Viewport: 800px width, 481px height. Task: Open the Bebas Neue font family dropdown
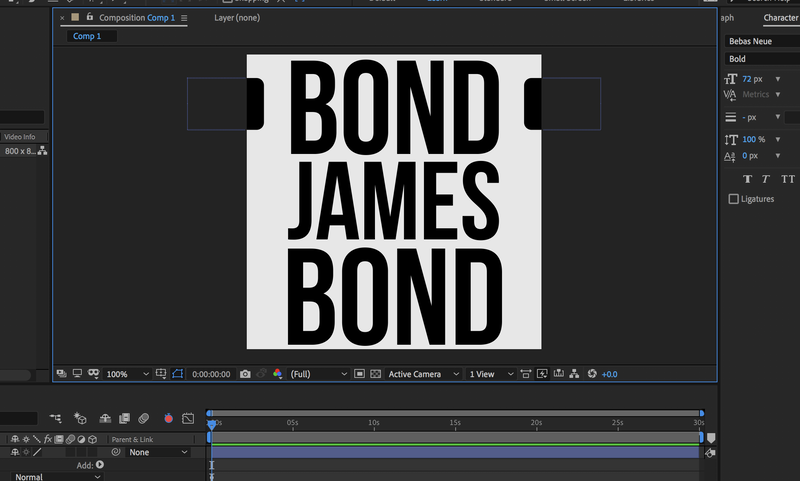coord(762,41)
